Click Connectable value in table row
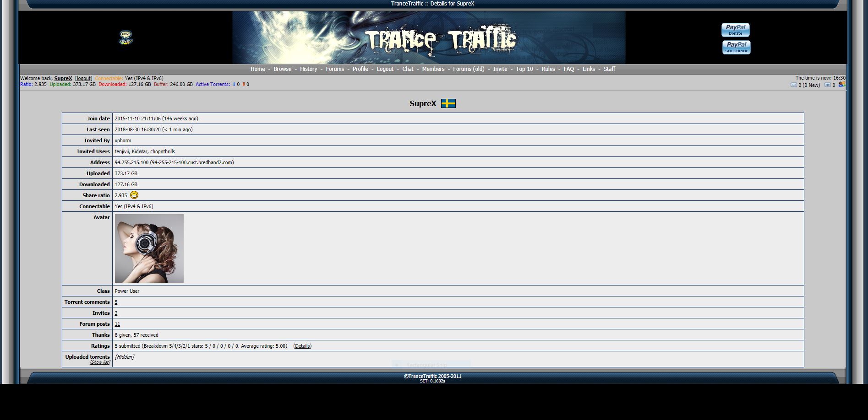 click(x=134, y=206)
